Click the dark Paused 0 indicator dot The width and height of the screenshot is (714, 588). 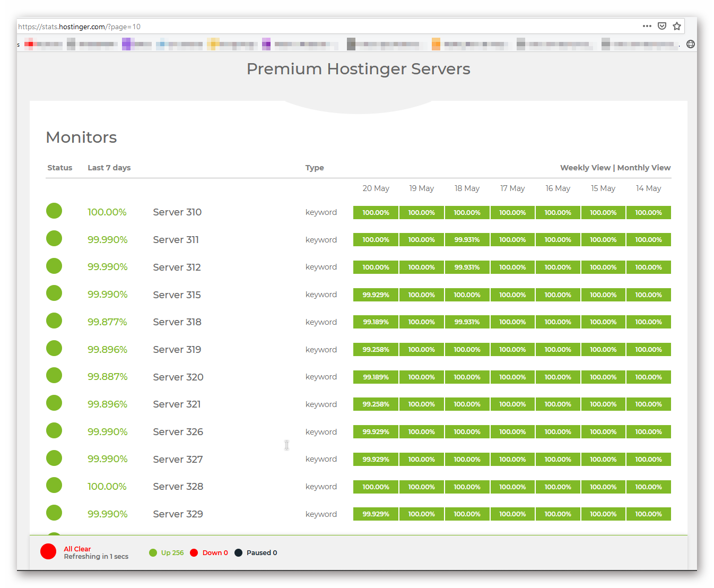click(x=239, y=553)
